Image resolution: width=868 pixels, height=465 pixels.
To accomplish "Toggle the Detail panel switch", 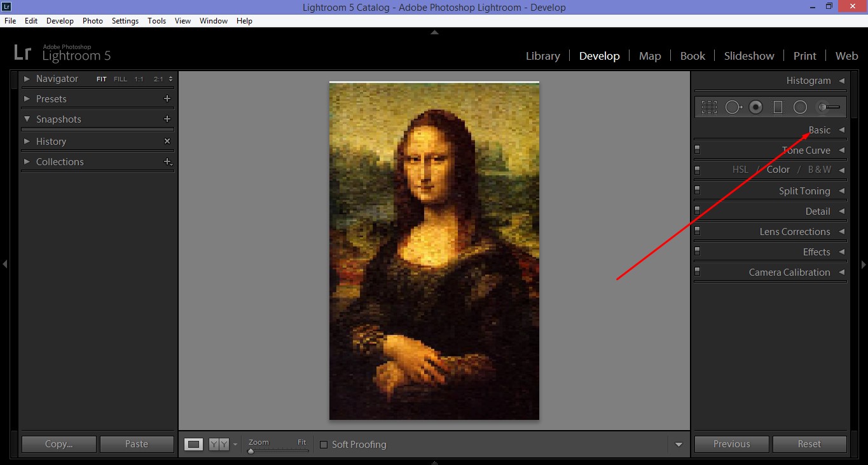I will point(698,211).
